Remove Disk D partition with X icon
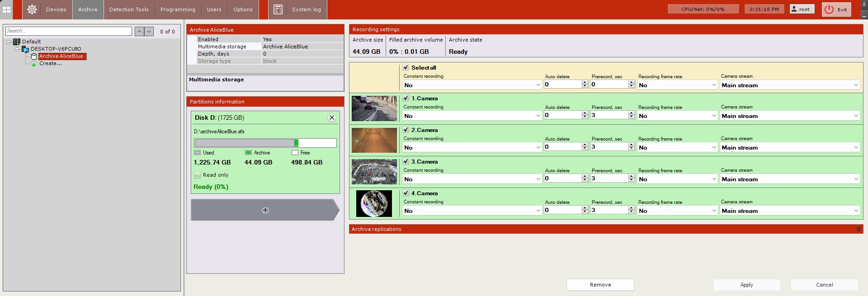868x296 pixels. (x=331, y=117)
